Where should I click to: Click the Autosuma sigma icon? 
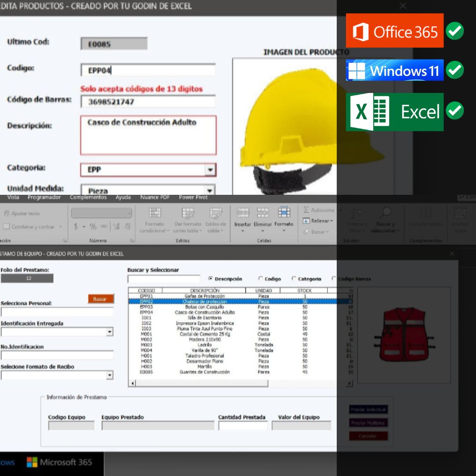(x=306, y=210)
